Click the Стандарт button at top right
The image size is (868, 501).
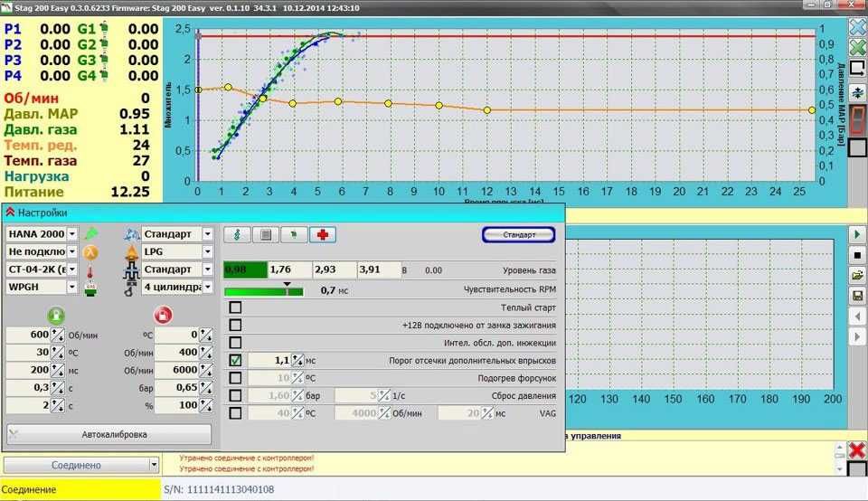tap(518, 234)
